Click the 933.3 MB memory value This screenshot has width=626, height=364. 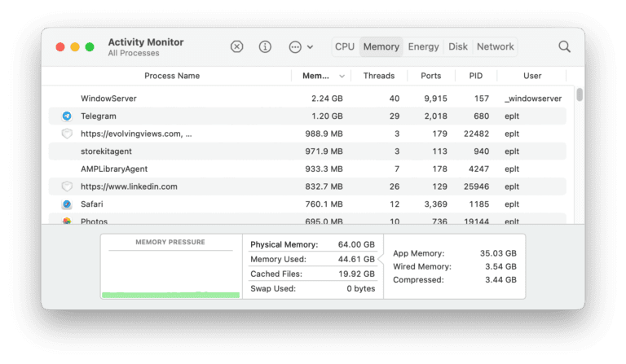tap(324, 169)
